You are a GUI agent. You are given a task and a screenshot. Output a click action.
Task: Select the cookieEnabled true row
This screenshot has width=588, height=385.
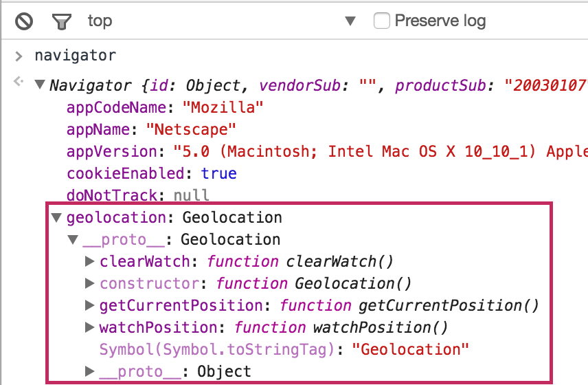(151, 174)
